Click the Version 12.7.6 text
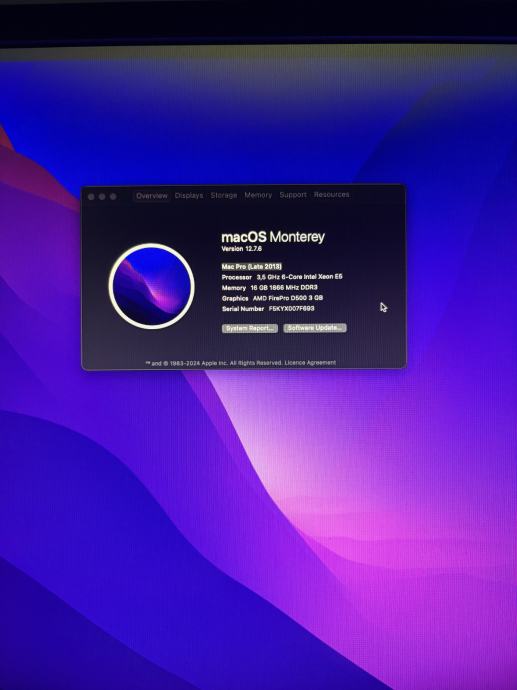This screenshot has width=517, height=690. pyautogui.click(x=241, y=249)
